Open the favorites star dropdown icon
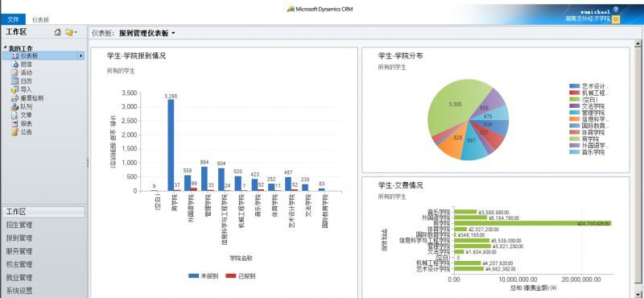 coord(71,32)
